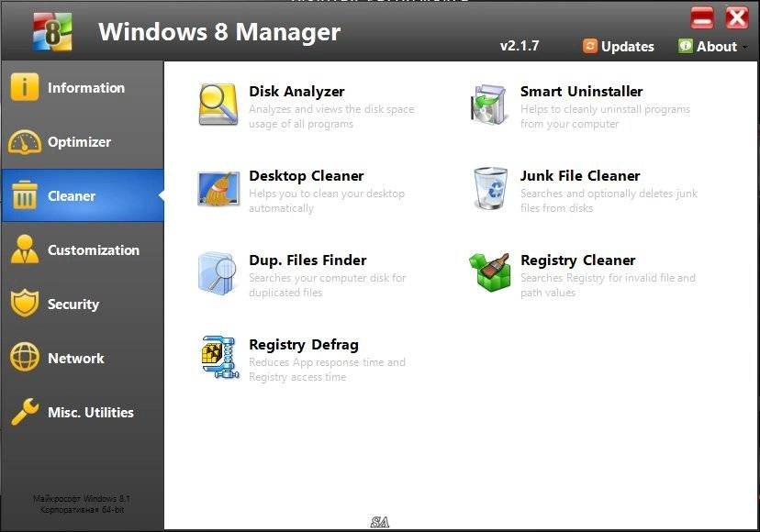Click the orange Updates icon

(x=590, y=46)
